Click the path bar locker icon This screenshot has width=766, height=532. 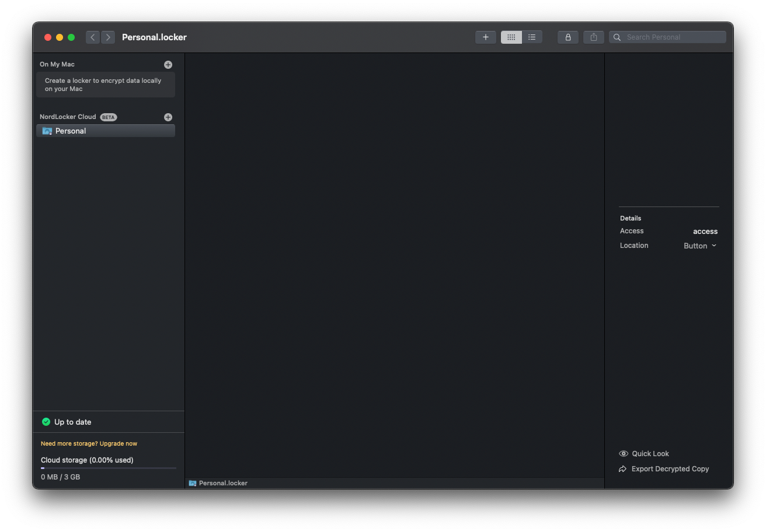tap(193, 484)
